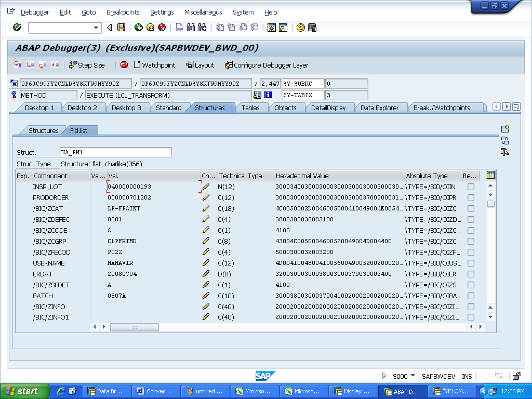
Task: Click the Find binoculars icon
Action: [x=191, y=28]
